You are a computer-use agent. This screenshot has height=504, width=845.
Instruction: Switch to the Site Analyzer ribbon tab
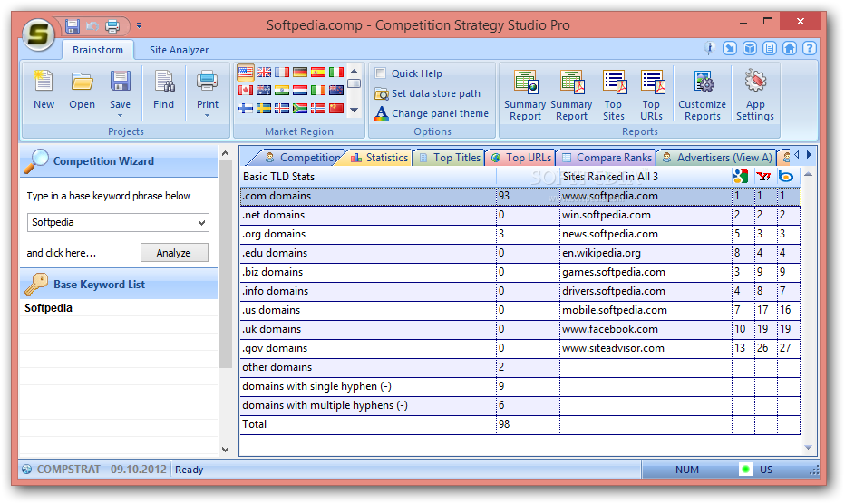click(179, 50)
